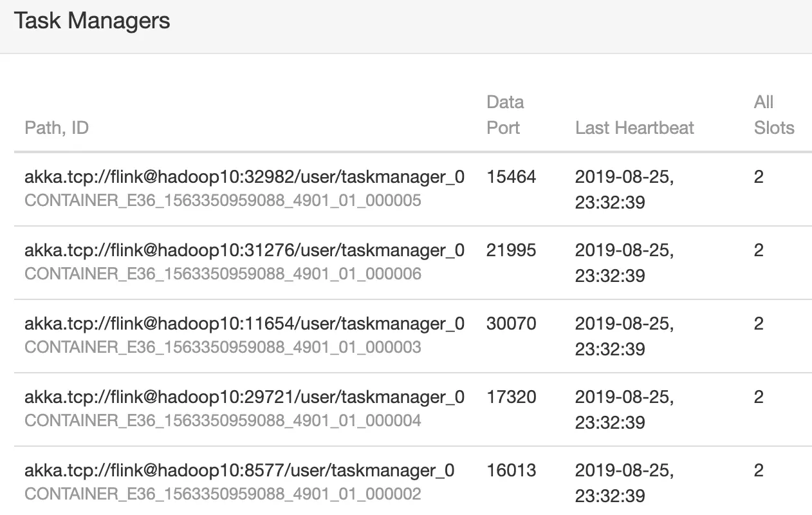Click slots count in the 11654 row
Viewport: 812px width, 515px height.
pyautogui.click(x=759, y=324)
